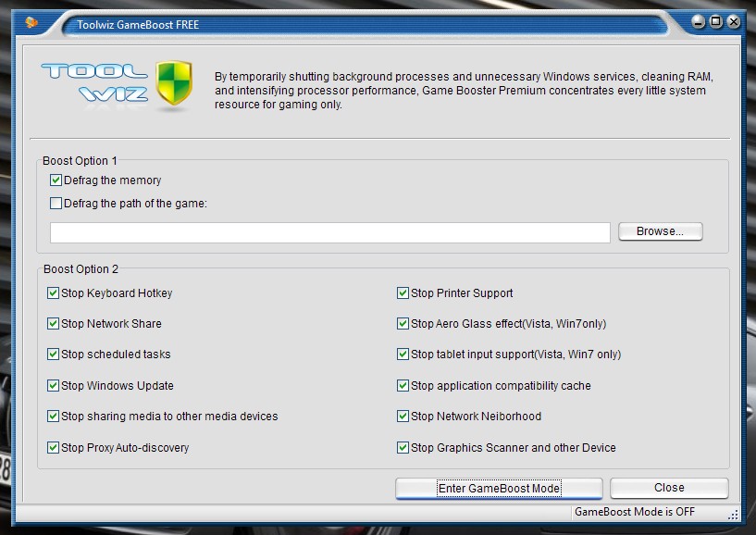Viewport: 756px width, 535px height.
Task: Click the Game Booster Premium description paragraph
Action: [464, 91]
